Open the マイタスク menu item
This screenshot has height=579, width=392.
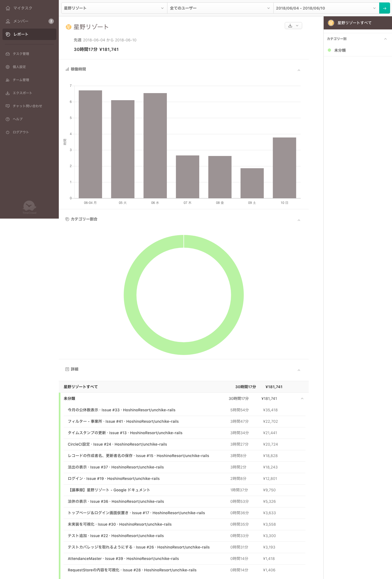click(29, 8)
